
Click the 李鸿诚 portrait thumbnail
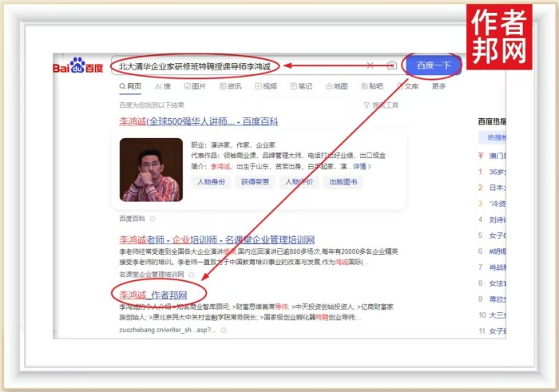click(150, 170)
